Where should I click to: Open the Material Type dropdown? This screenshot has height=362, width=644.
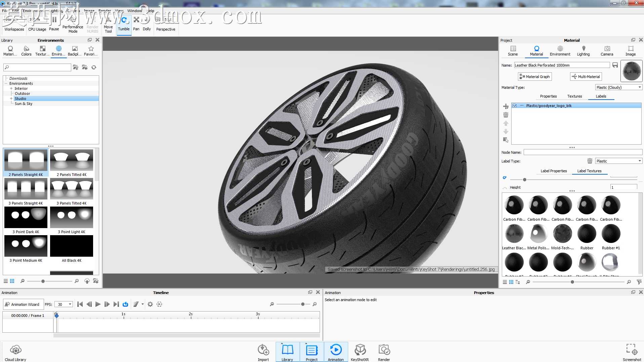(x=618, y=87)
